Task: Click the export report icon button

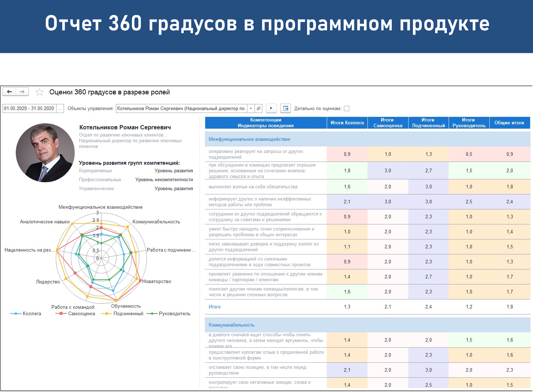Action: coord(286,108)
